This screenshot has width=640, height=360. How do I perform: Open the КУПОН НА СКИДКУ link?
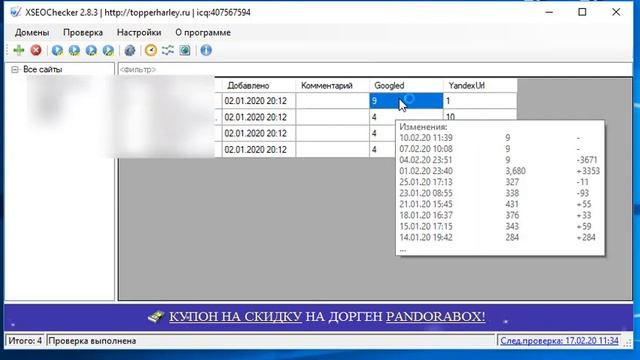236,316
